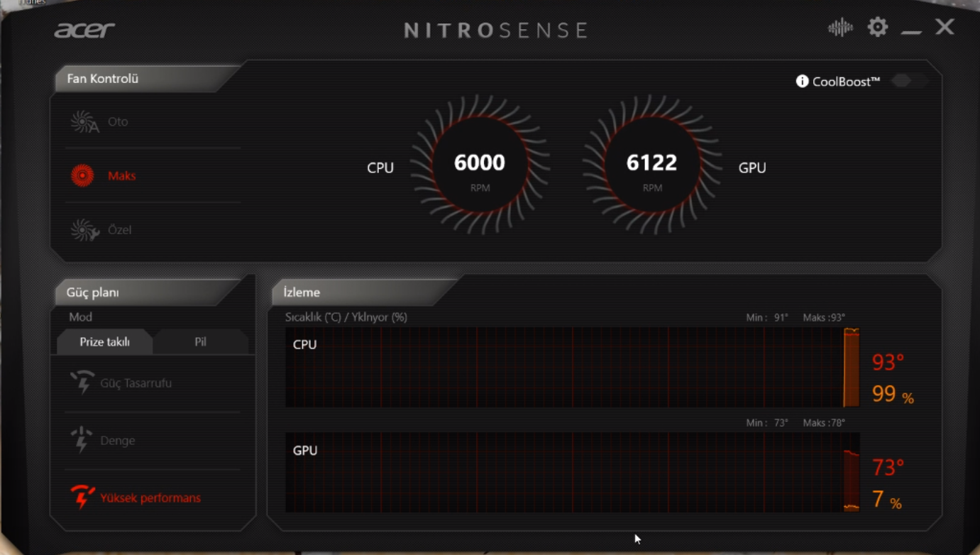Click the GPU label beside the fan dial
The height and width of the screenshot is (555, 980).
coord(752,168)
